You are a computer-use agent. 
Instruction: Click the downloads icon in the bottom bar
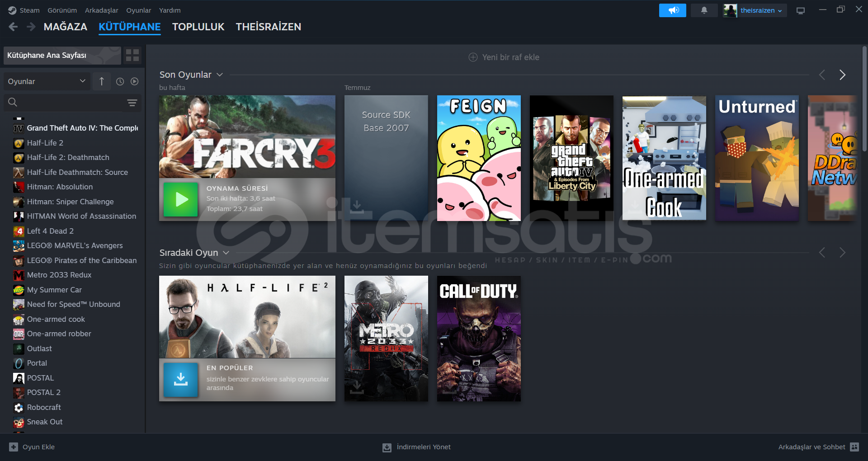pos(387,447)
